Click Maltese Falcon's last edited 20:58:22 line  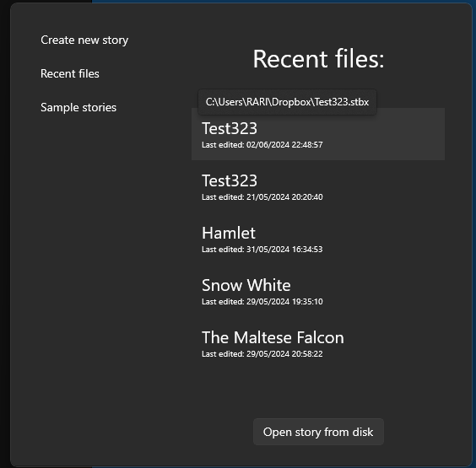pyautogui.click(x=262, y=354)
